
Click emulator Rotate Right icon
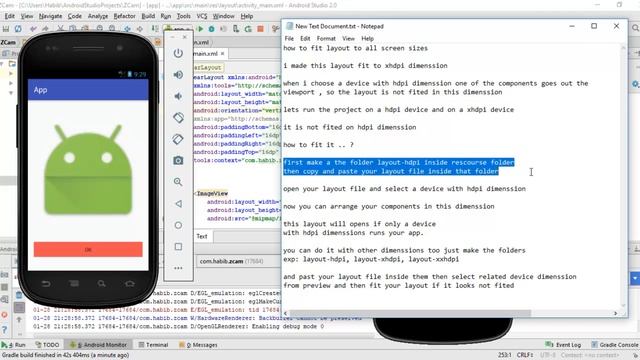178,139
